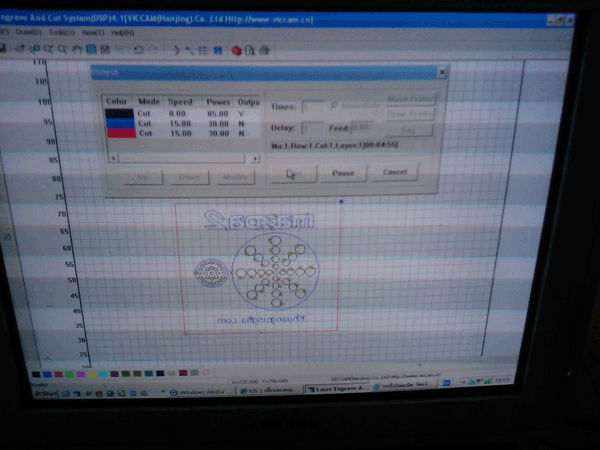Click the Power column header
Viewport: 600px width, 450px height.
[218, 102]
